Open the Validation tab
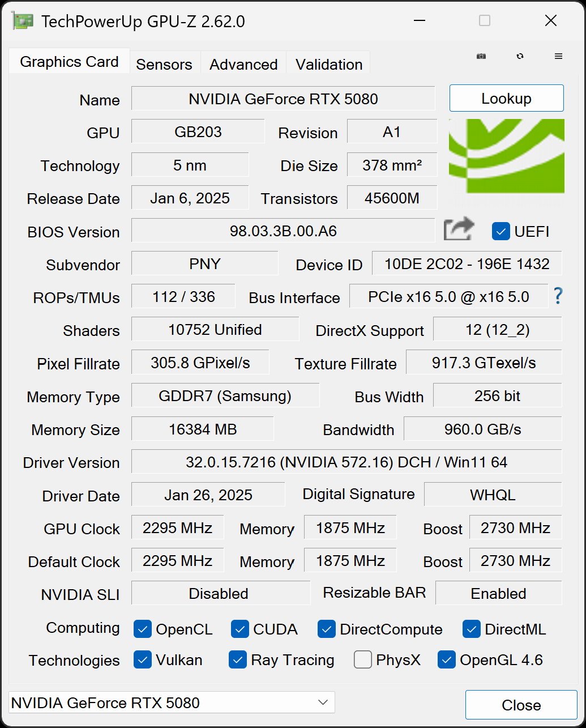Viewport: 586px width, 728px height. click(x=329, y=64)
